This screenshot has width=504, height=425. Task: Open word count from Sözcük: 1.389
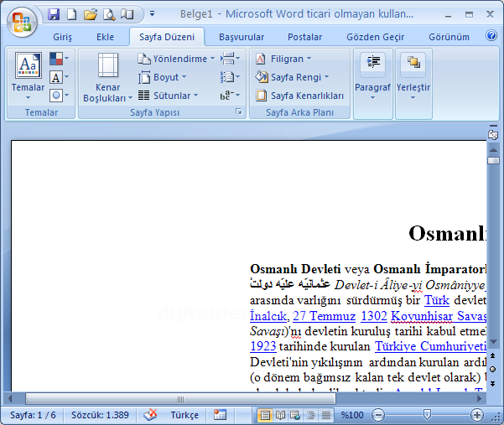[x=100, y=415]
